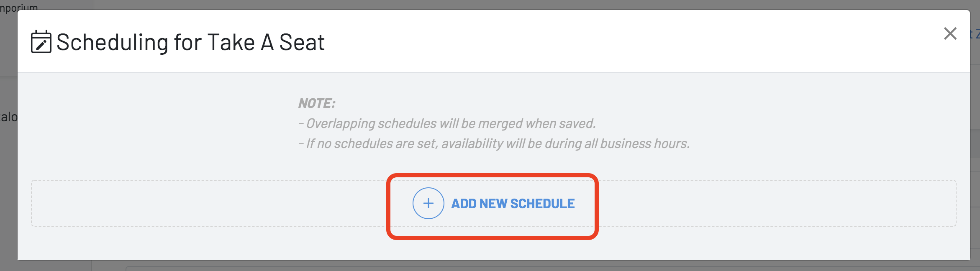Click empty dashed area left of plus icon
980x271 pixels.
click(209, 203)
